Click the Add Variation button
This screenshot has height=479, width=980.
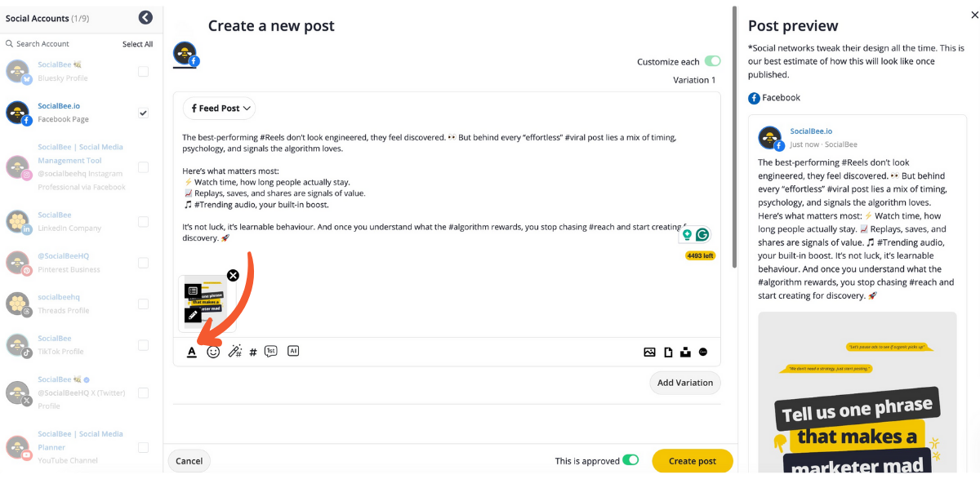click(x=685, y=383)
